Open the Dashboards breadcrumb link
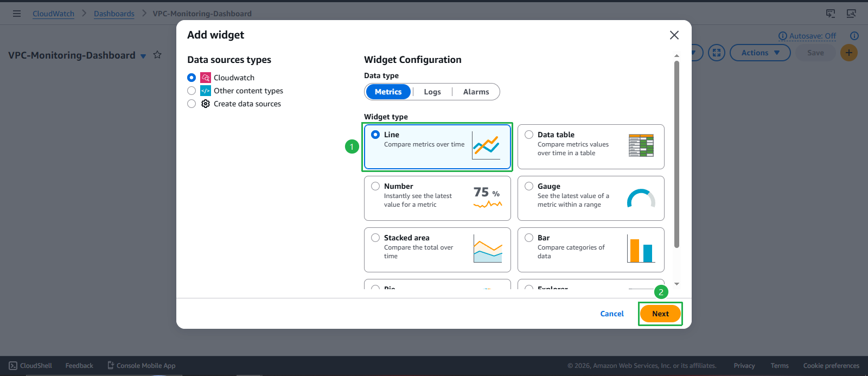 coord(114,14)
